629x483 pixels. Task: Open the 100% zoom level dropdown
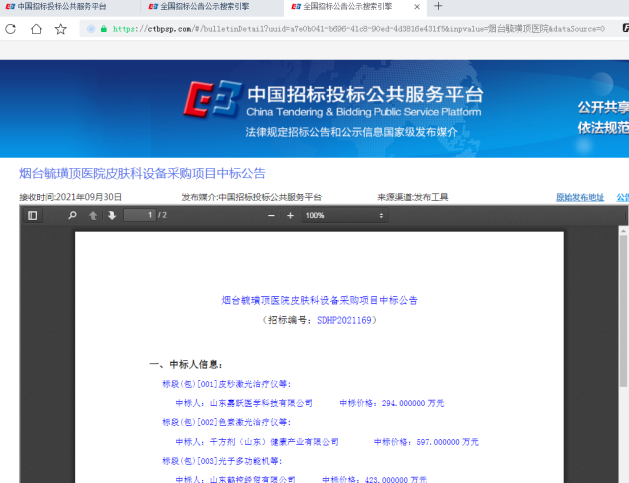(x=345, y=215)
